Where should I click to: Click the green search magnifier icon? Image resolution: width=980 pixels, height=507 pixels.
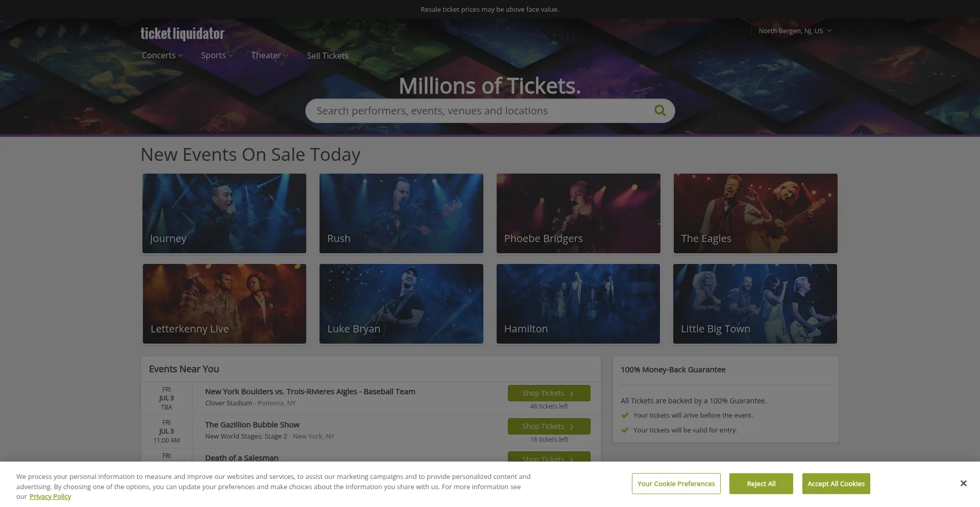[x=660, y=110]
